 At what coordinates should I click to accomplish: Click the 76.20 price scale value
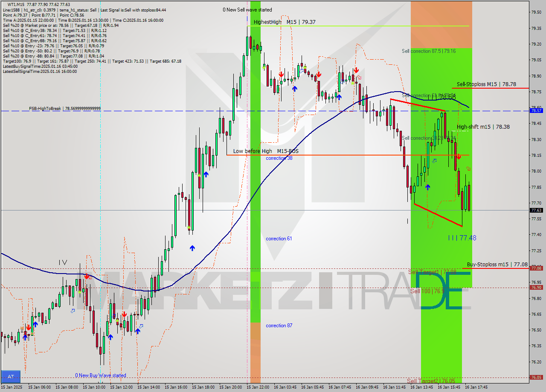[536, 362]
